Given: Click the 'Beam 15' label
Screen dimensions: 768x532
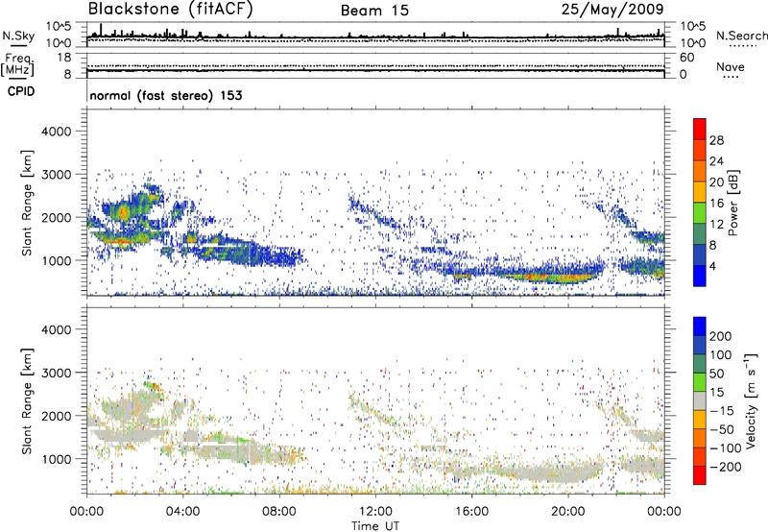Looking at the screenshot, I should coord(374,11).
